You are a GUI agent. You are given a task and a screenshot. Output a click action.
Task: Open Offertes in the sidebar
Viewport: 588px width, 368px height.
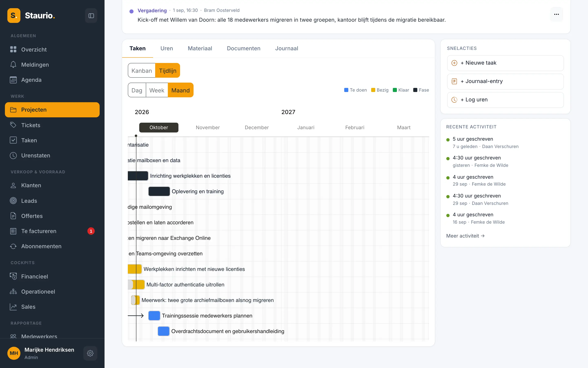[x=52, y=216]
